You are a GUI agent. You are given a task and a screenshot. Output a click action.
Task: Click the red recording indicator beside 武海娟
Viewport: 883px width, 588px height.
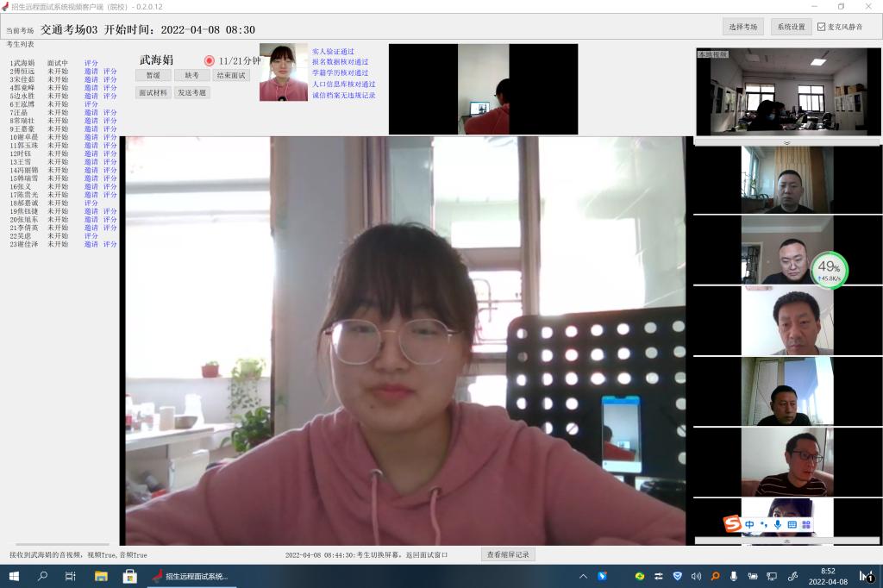click(x=209, y=60)
